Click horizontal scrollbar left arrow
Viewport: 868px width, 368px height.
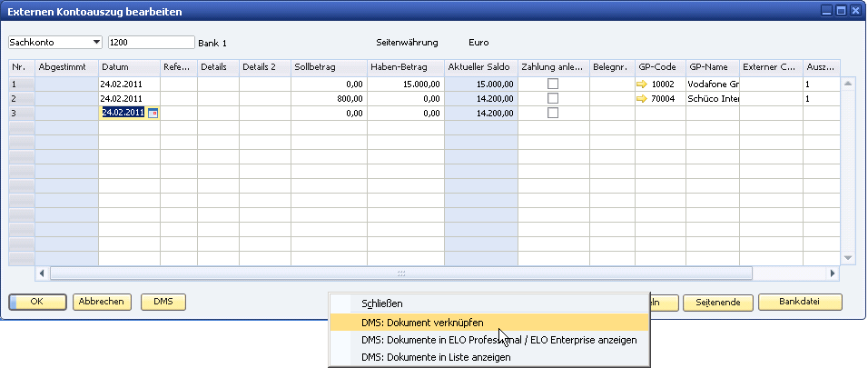coord(42,274)
